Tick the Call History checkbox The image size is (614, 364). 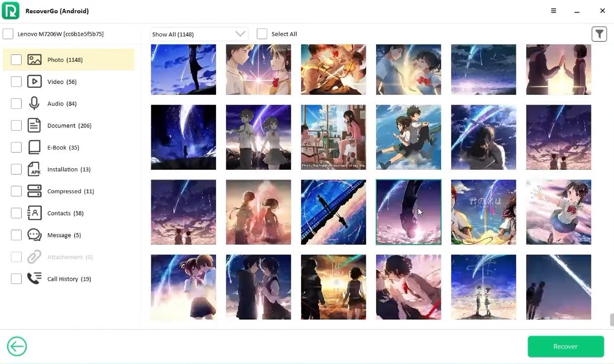point(16,279)
